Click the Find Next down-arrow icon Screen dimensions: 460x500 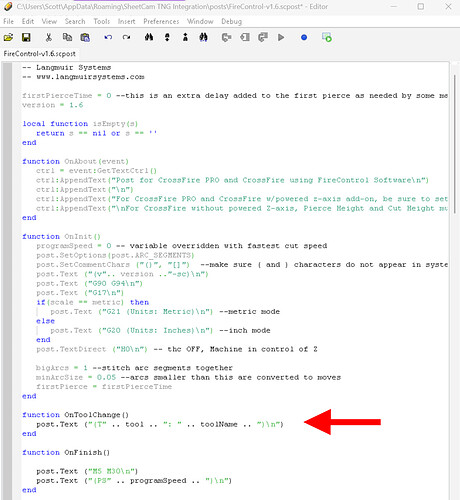coord(167,37)
